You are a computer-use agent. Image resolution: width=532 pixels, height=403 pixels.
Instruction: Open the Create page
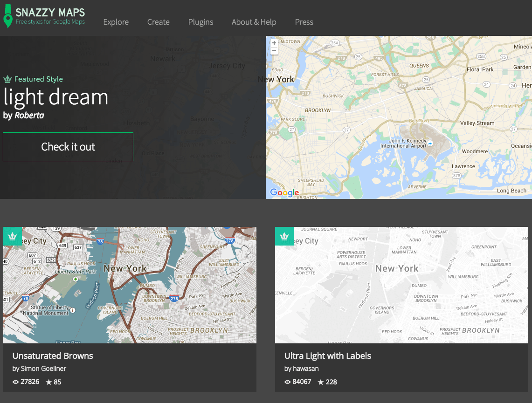(158, 22)
